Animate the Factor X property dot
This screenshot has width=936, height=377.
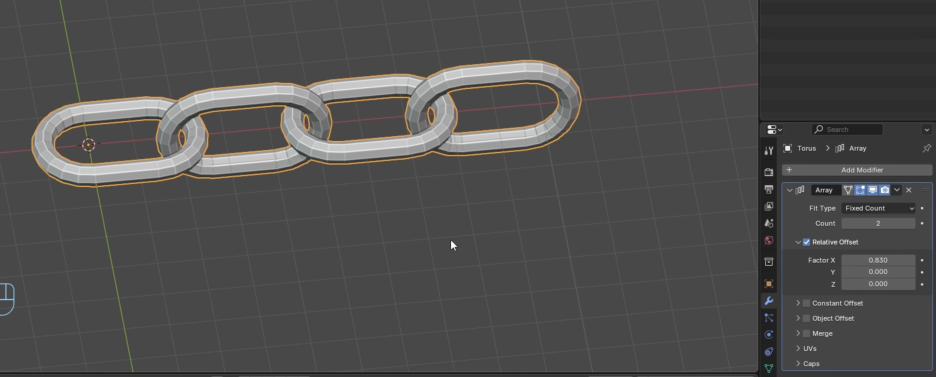point(922,260)
